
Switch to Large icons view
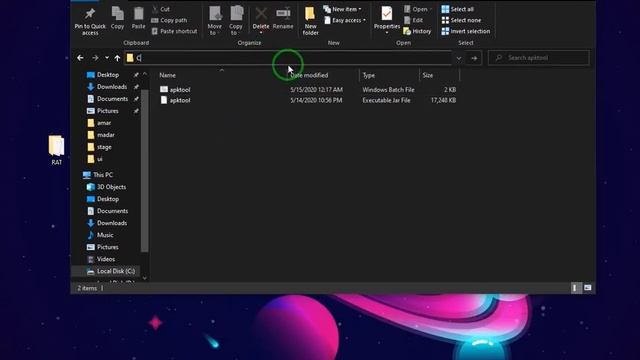click(x=587, y=288)
